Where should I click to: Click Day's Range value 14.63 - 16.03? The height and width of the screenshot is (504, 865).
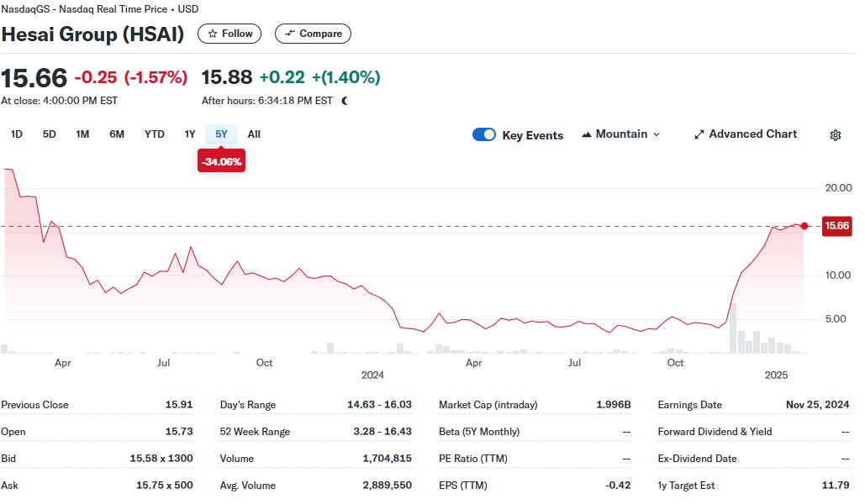pos(380,405)
